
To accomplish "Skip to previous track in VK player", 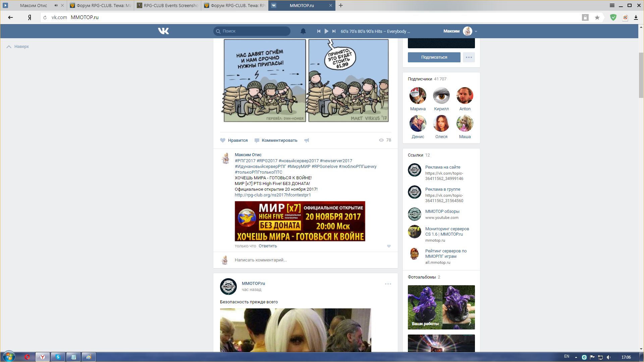I will 319,31.
